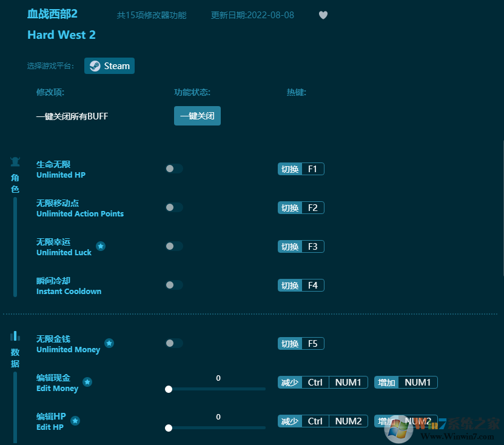Click the 增加 NUM1 hotkey
The height and width of the screenshot is (445, 504).
click(406, 383)
